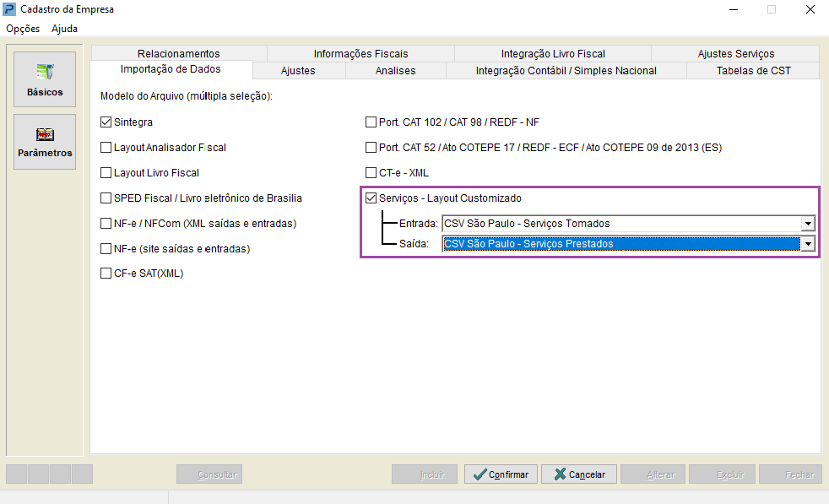Enable CF-e SAT(XML) checkbox
Viewport: 829px width, 504px height.
pos(106,274)
